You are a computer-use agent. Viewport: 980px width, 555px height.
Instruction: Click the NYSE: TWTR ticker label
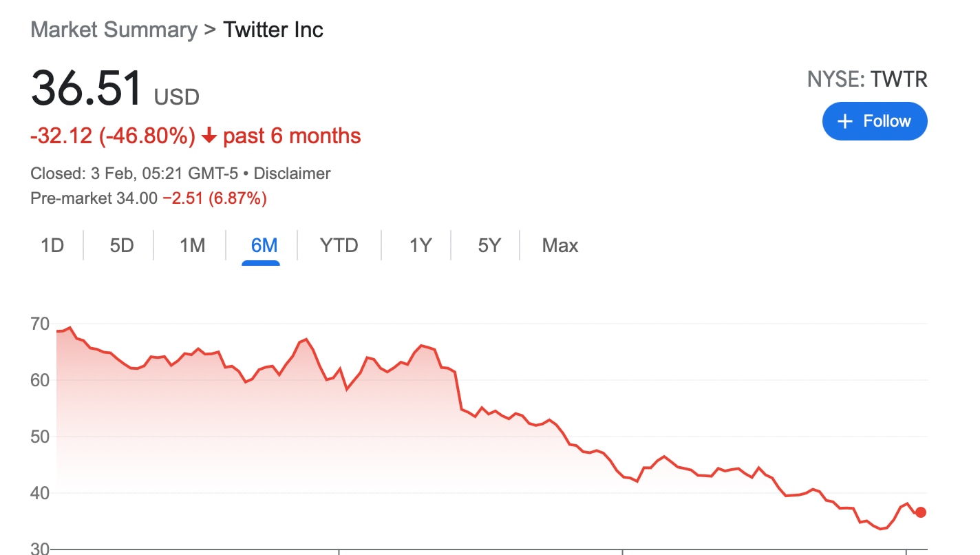tap(867, 80)
